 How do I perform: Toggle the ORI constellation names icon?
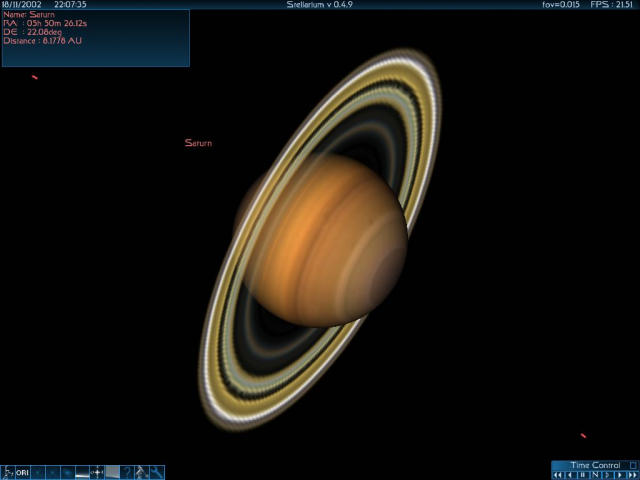22,472
